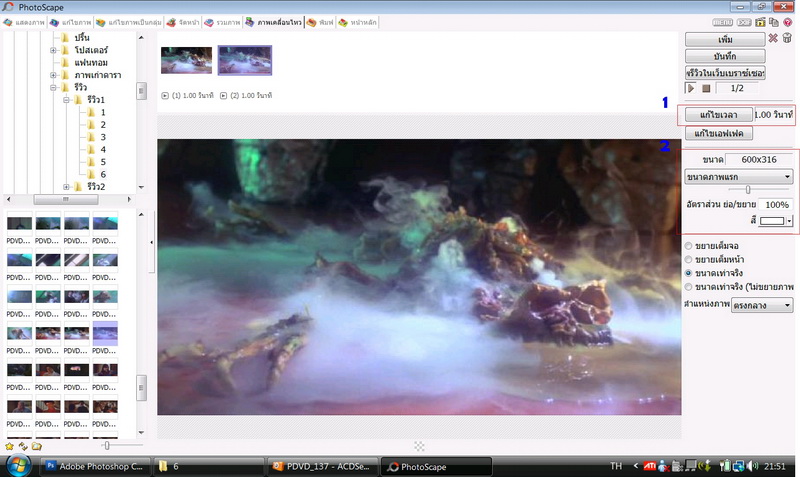Viewport: 800px width, 477px height.
Task: Go to the หน้าหลัก home tab
Action: point(357,22)
